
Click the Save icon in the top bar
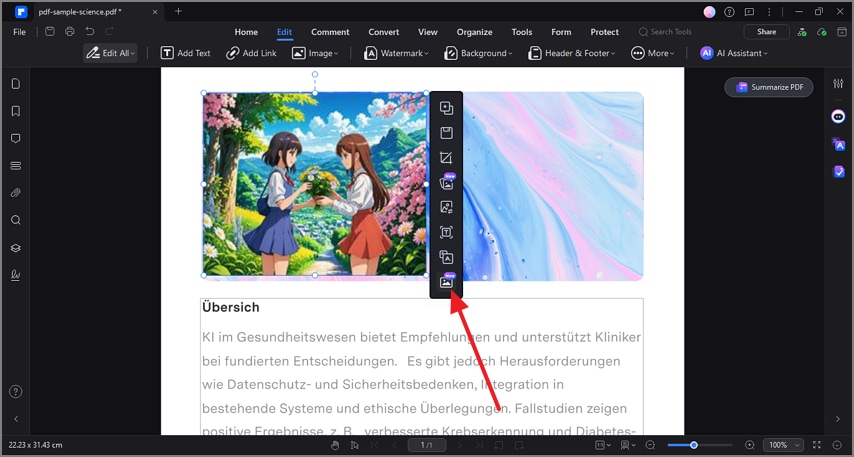[50, 32]
